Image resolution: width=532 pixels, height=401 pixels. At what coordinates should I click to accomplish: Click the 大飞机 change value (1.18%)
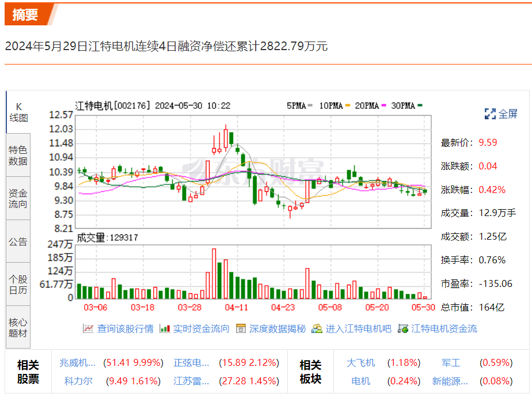click(x=404, y=362)
